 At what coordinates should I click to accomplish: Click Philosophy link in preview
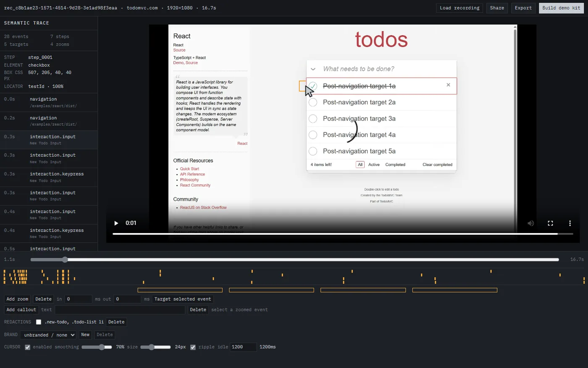[189, 180]
